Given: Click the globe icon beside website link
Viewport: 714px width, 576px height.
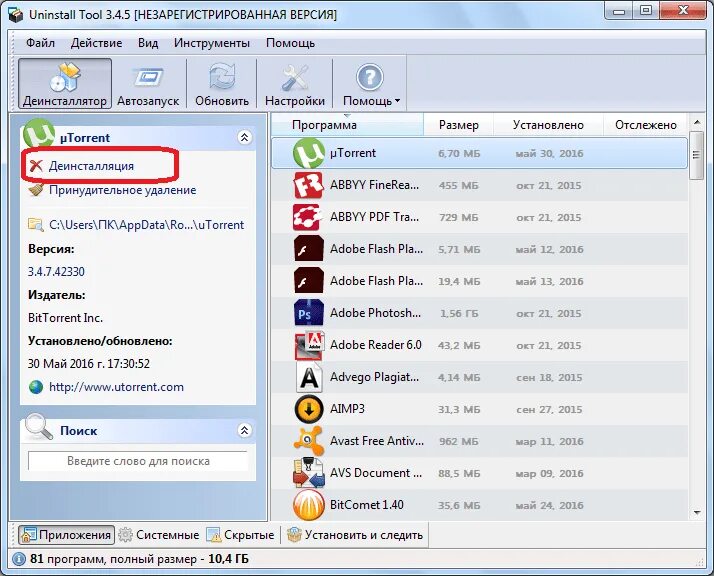Looking at the screenshot, I should click(36, 387).
